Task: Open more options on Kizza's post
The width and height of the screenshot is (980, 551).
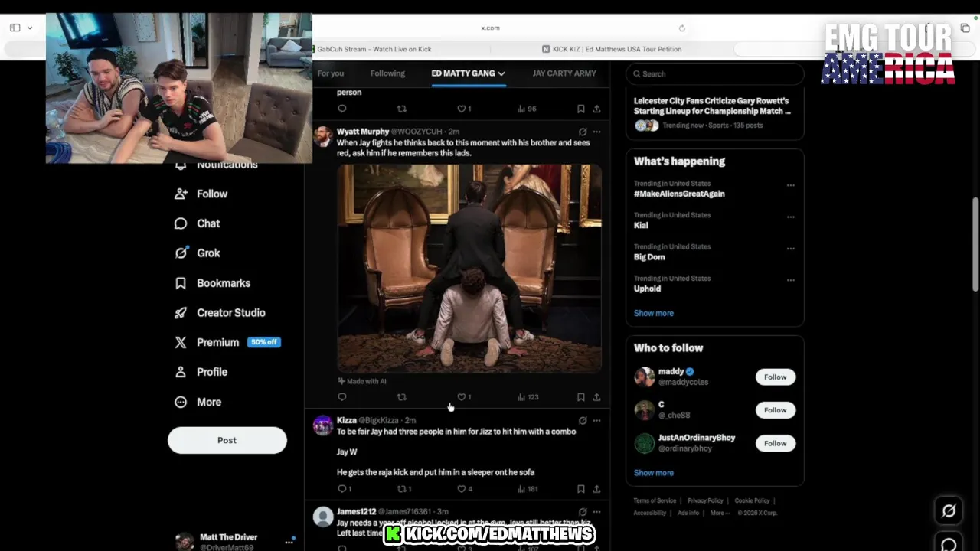Action: click(596, 420)
